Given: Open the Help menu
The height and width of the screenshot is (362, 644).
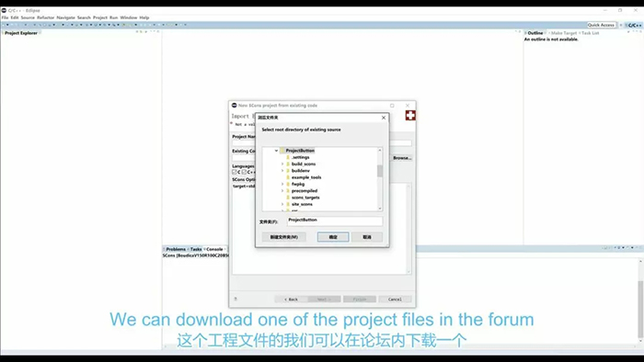Looking at the screenshot, I should [x=144, y=17].
